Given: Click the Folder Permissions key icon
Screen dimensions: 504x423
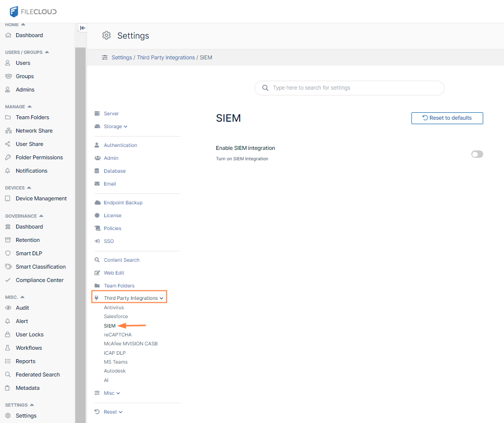Looking at the screenshot, I should [x=7, y=157].
